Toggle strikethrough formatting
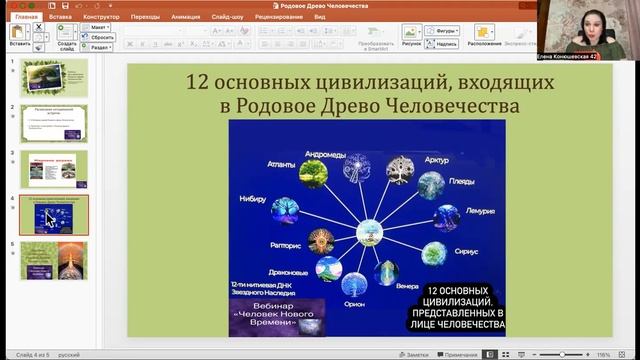The width and height of the screenshot is (640, 360). [x=168, y=44]
